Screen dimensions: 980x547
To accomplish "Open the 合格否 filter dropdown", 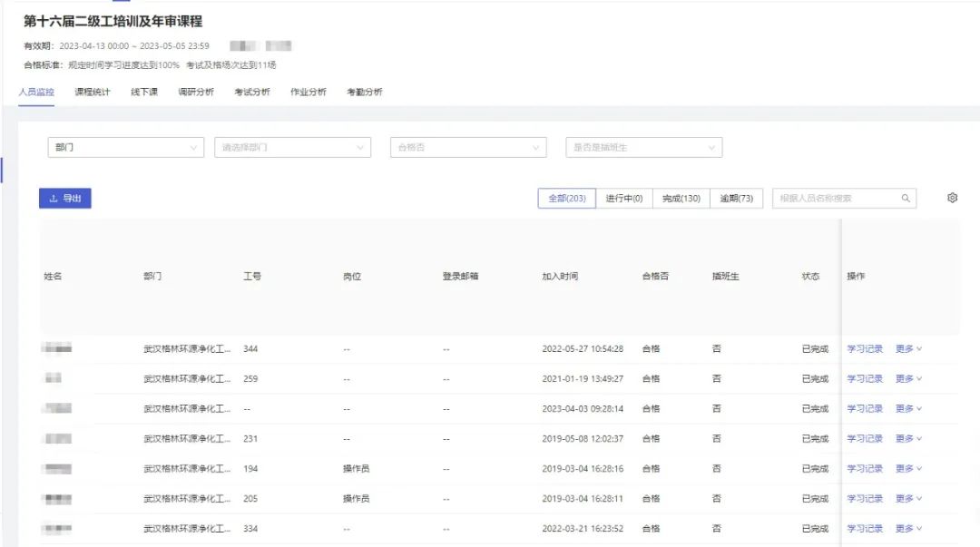I will point(468,148).
